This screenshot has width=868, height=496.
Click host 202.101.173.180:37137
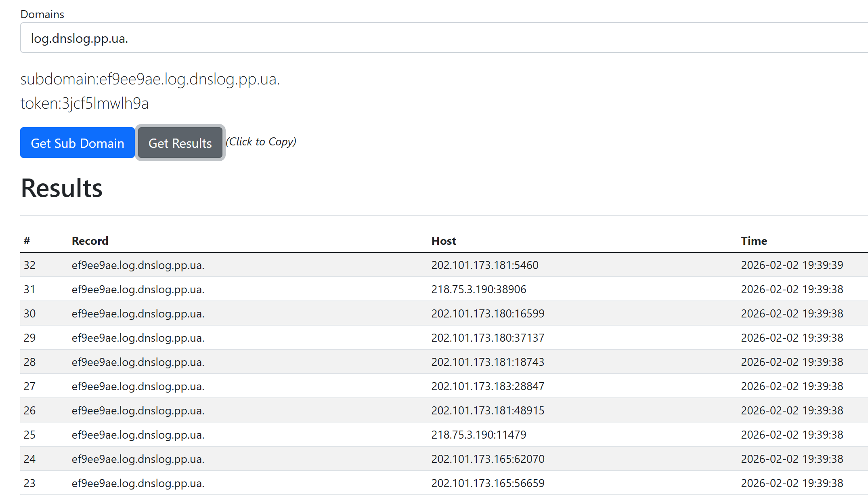click(487, 338)
